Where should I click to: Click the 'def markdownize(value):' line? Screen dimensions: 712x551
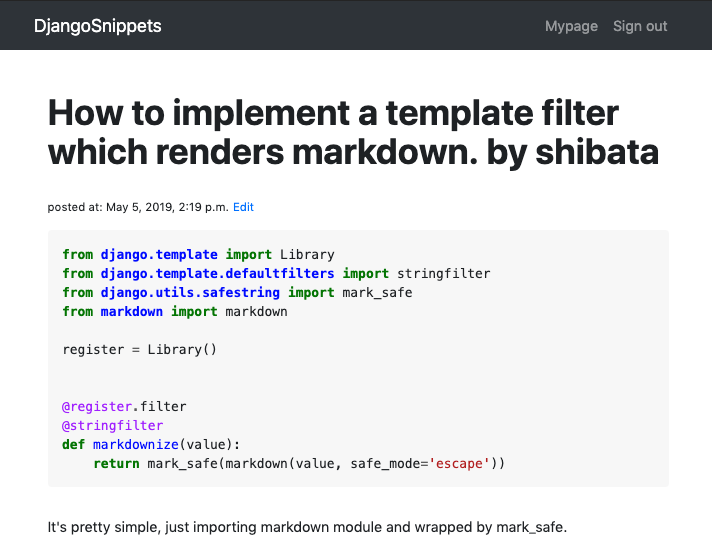tap(151, 444)
